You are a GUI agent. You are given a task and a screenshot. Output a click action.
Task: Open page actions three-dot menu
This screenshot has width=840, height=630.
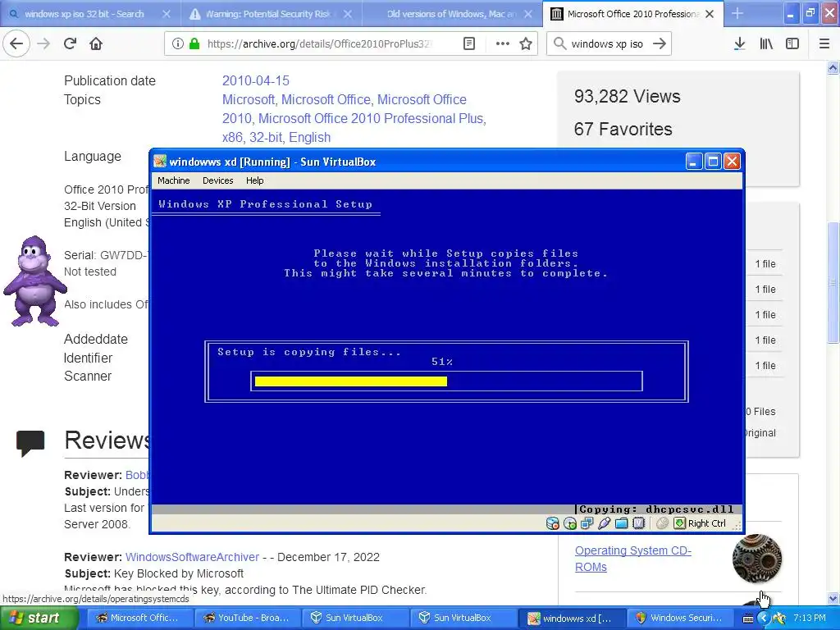(503, 43)
